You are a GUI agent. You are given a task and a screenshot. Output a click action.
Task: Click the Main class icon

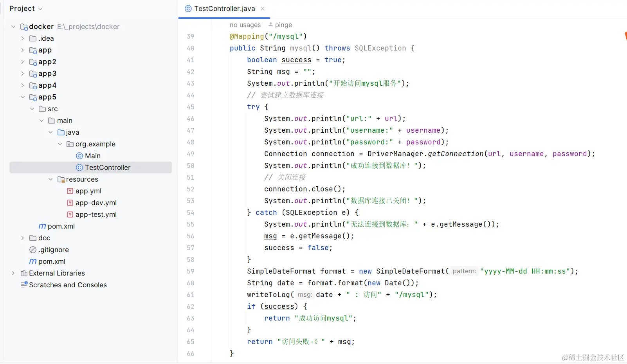point(79,156)
